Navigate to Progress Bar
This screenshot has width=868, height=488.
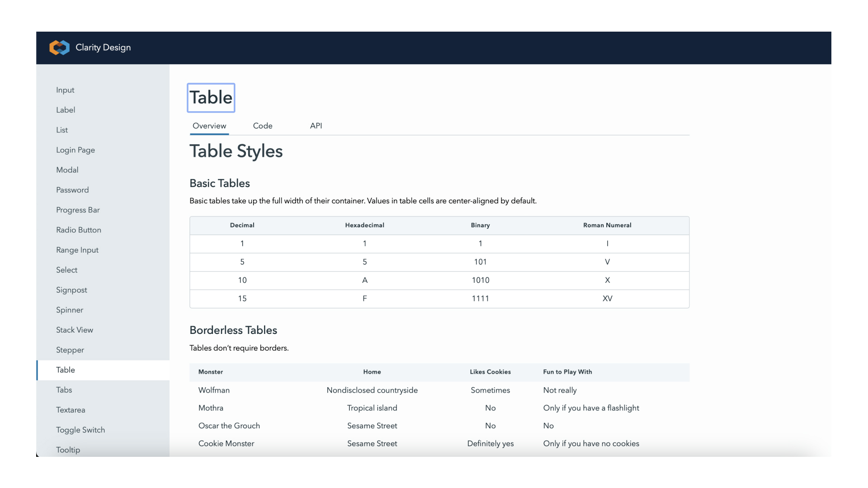point(78,210)
